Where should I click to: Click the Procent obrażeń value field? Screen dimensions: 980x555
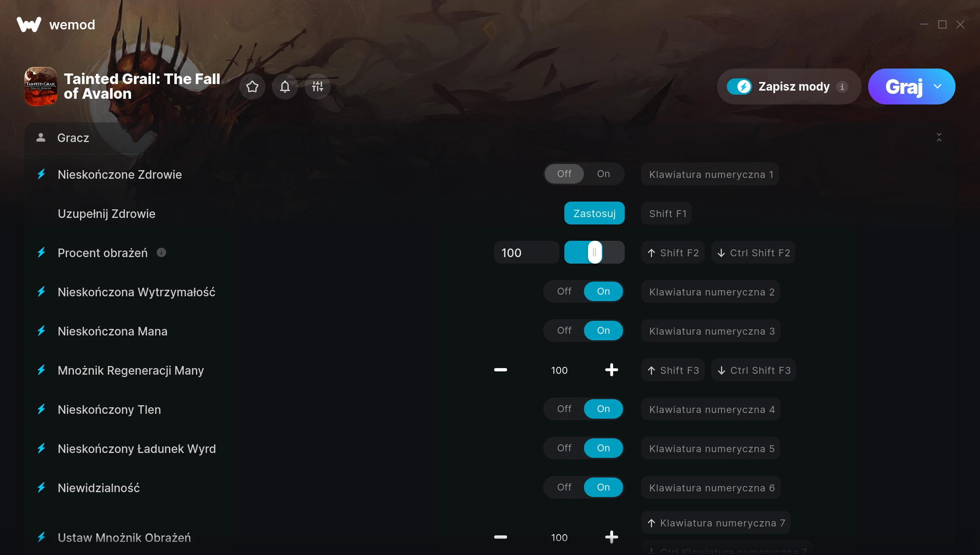click(526, 253)
